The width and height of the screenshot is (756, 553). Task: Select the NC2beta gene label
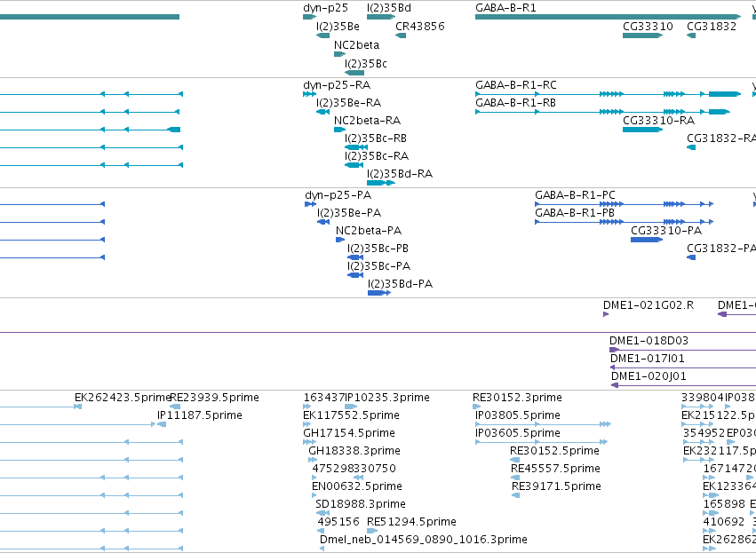357,45
